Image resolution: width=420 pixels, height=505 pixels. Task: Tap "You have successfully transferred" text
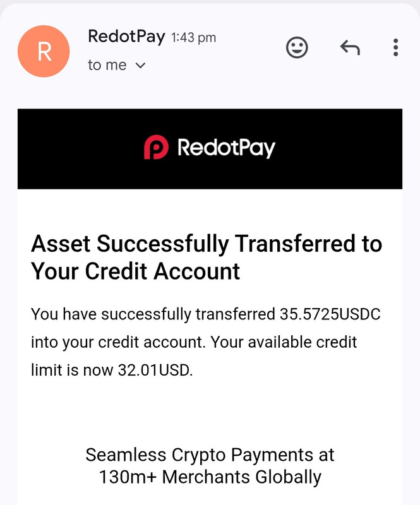[x=153, y=314]
